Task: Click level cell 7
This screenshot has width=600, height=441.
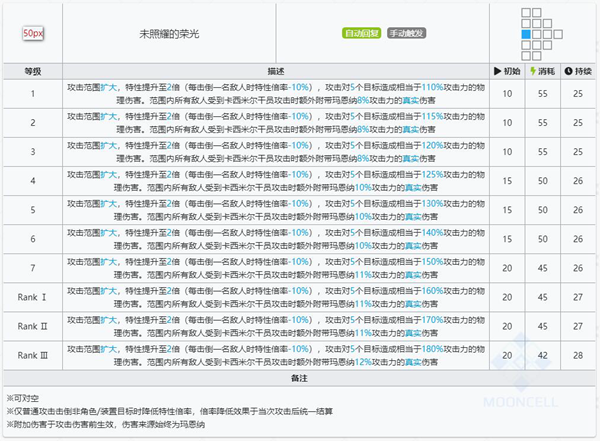Action: tap(33, 268)
